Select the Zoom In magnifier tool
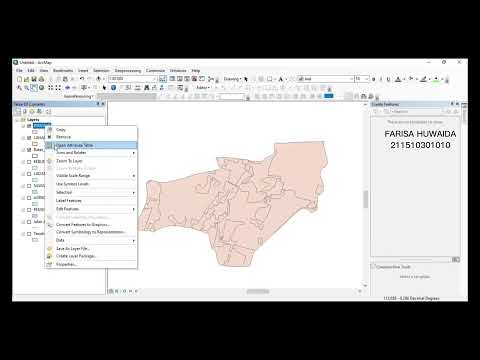 (x=19, y=88)
